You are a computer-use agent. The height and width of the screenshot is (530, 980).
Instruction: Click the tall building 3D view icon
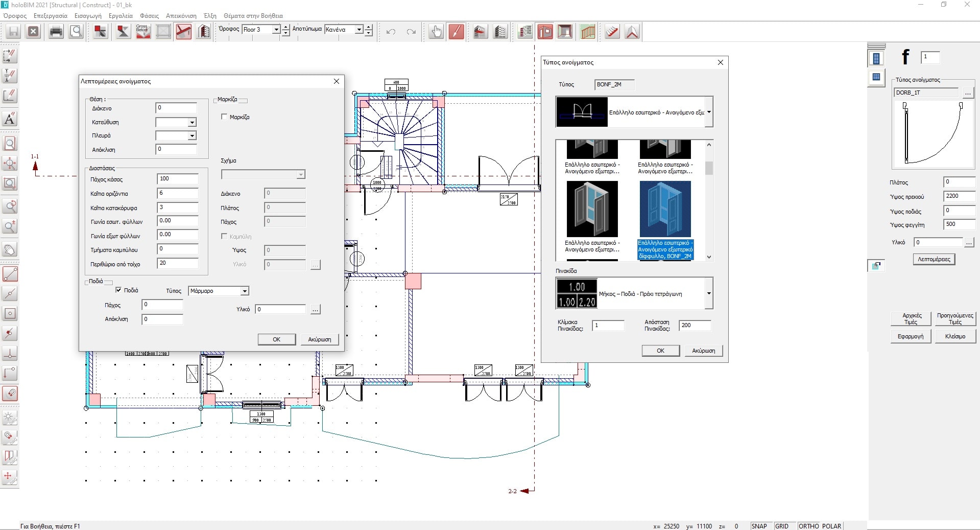click(x=500, y=32)
